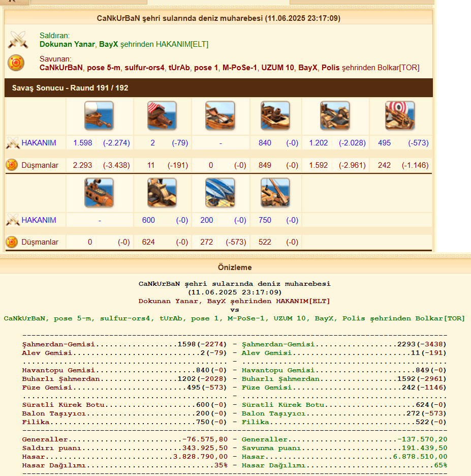
Task: Click the swords icon in the first HAKANIM row
Action: [13, 143]
